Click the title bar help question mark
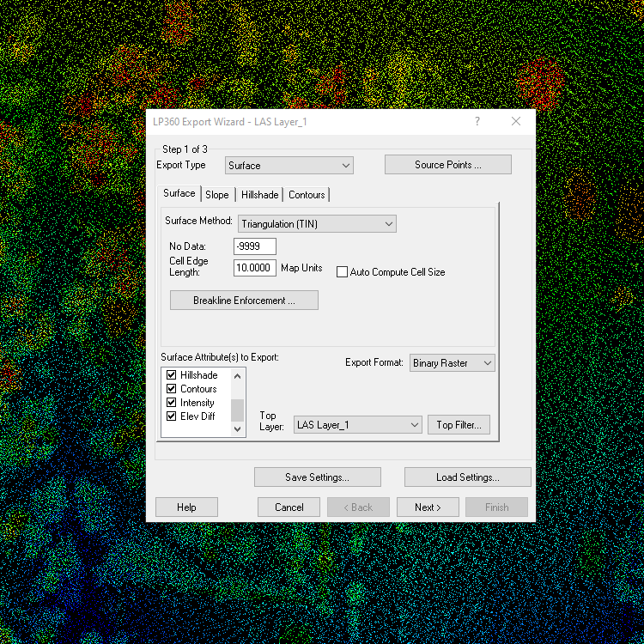644x644 pixels. point(477,121)
